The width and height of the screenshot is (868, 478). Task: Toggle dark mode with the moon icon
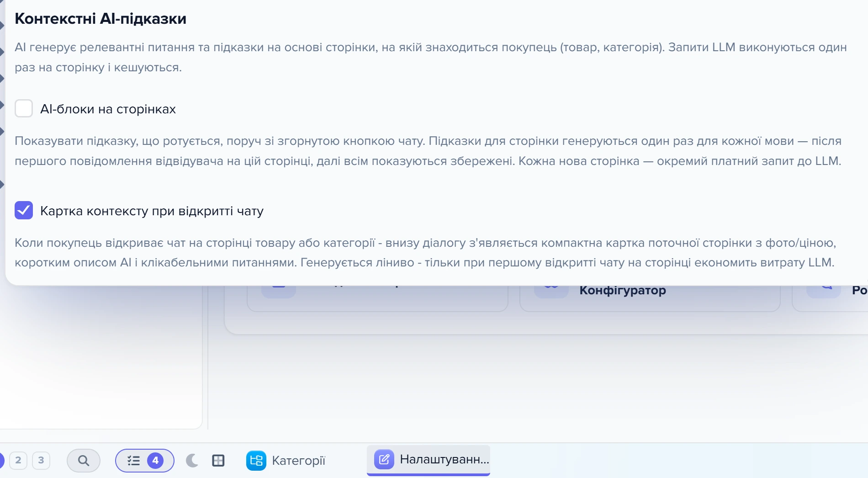192,460
